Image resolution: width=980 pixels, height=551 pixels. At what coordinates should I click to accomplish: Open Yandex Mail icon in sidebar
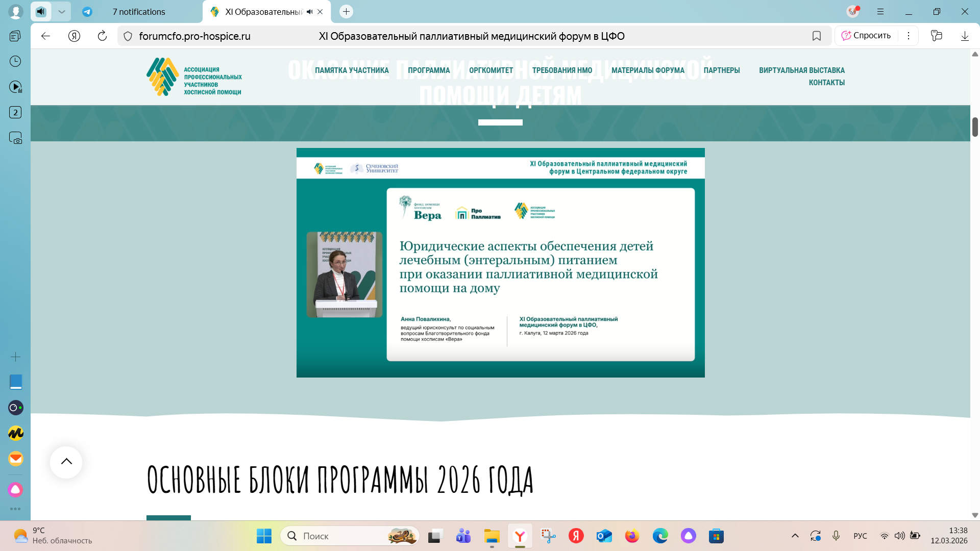[x=15, y=459]
